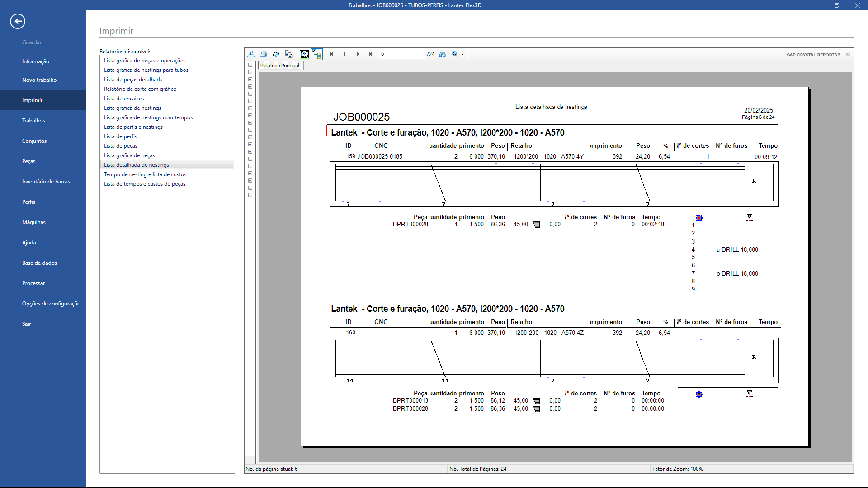Open Informação in the sidebar
Image resolution: width=868 pixels, height=488 pixels.
pyautogui.click(x=36, y=61)
